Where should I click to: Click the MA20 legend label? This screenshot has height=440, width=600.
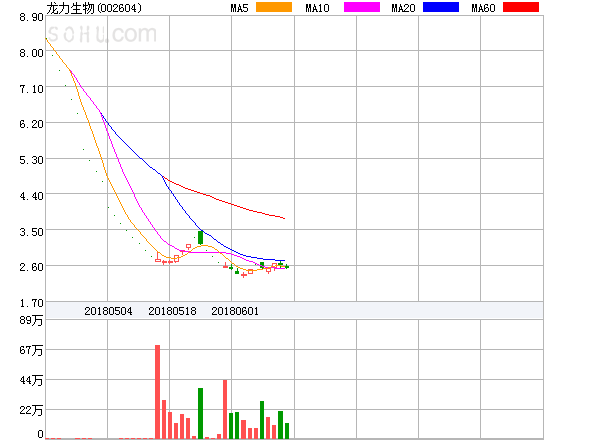tap(403, 8)
